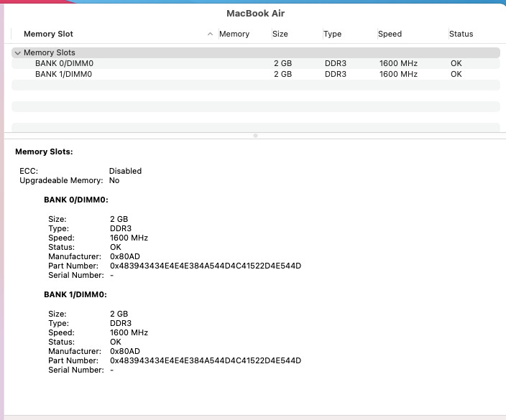Click the 2 GB size of BANK 0/DIMM0 row
The height and width of the screenshot is (420, 506).
point(282,63)
